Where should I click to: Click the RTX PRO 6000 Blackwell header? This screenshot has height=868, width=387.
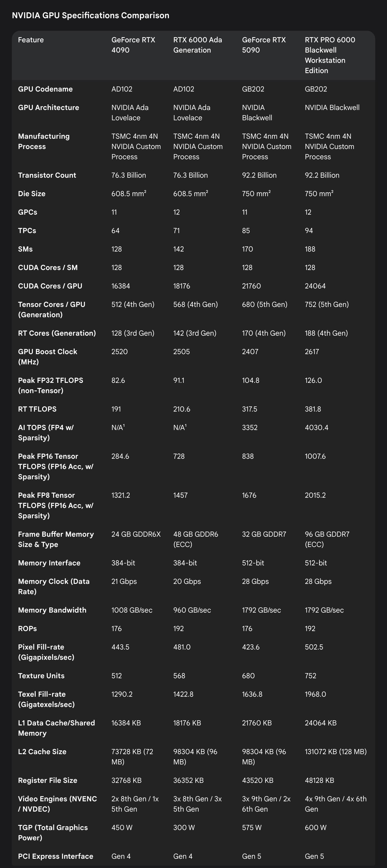[330, 55]
